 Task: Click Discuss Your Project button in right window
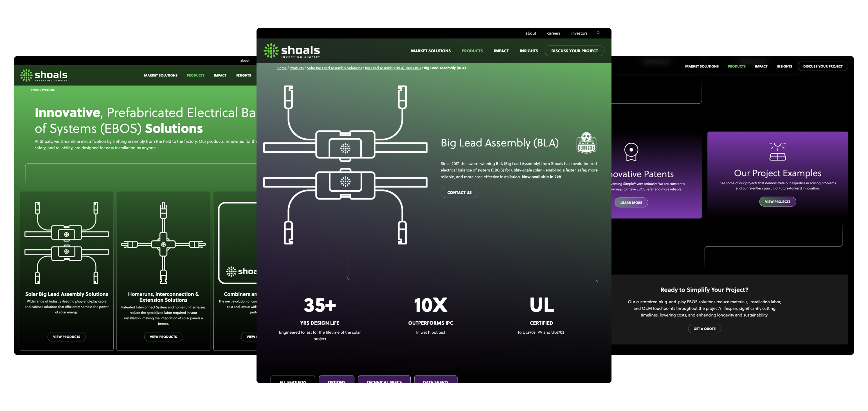[823, 66]
